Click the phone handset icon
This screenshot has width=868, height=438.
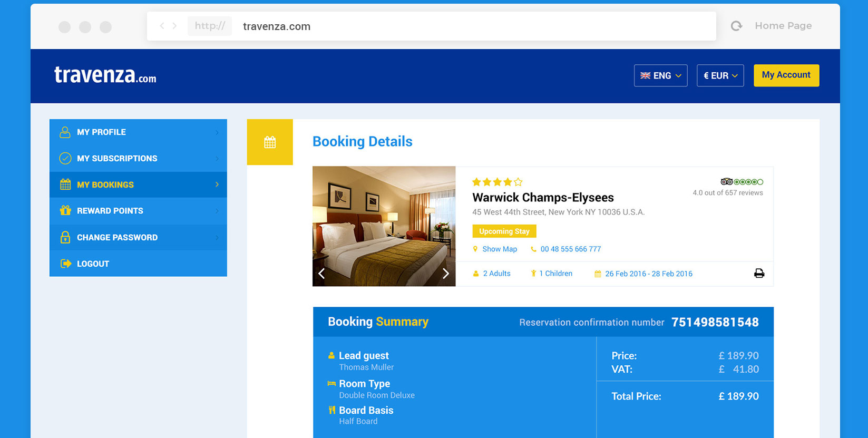533,249
